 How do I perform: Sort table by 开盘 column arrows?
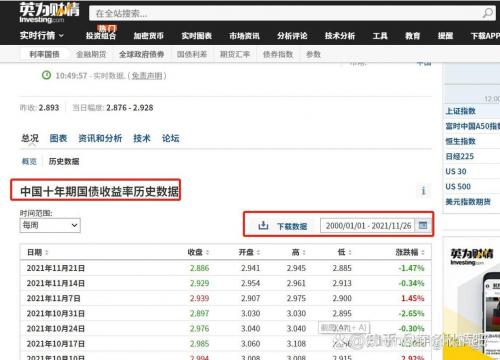pos(258,253)
